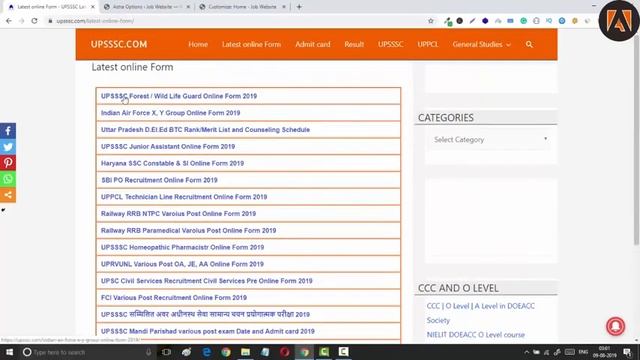640x360 pixels.
Task: Go back to previous page
Action: [x=9, y=21]
